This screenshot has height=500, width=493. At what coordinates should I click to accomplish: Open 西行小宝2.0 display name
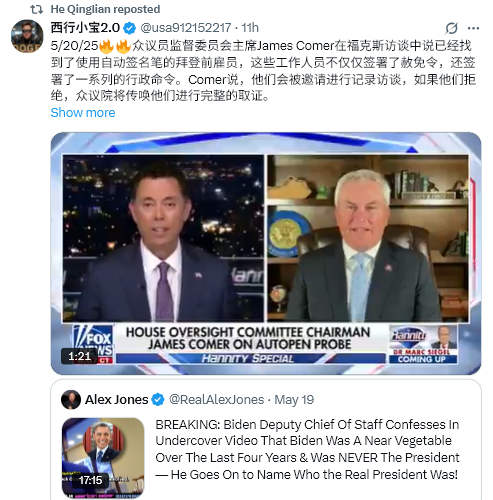click(x=85, y=28)
